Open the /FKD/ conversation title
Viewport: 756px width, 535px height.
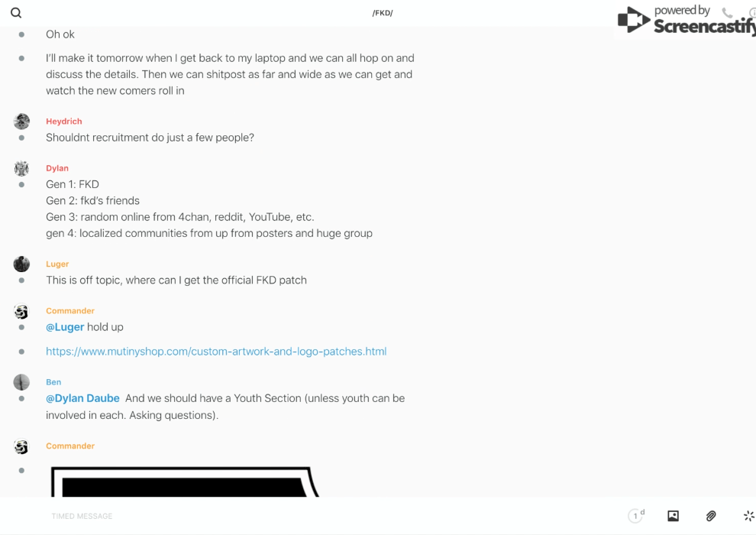383,13
